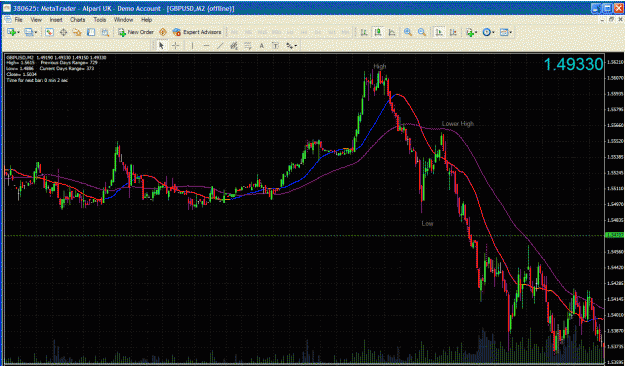Open the Tools menu
This screenshot has height=366, width=625.
(100, 20)
